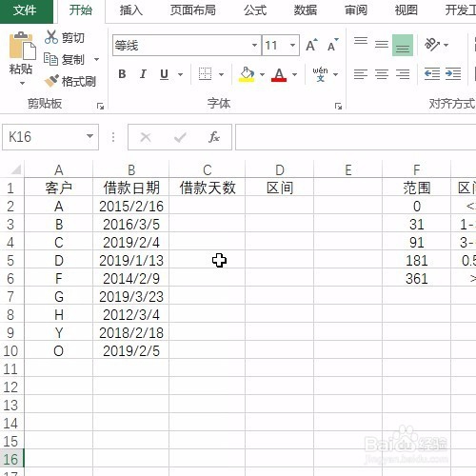This screenshot has height=476, width=476.
Task: Switch to the 开始 Home tab
Action: (81, 10)
